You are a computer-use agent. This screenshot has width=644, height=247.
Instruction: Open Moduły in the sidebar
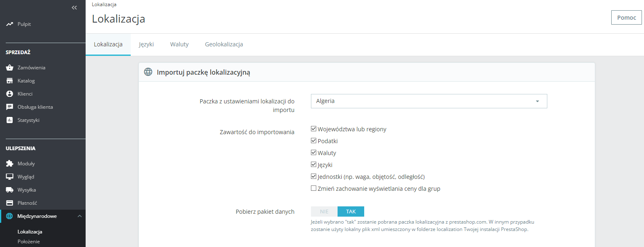coord(26,164)
